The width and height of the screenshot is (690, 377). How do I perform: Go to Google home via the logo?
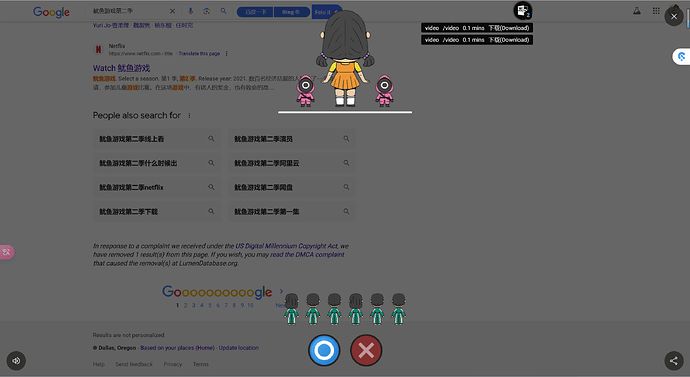tap(51, 12)
